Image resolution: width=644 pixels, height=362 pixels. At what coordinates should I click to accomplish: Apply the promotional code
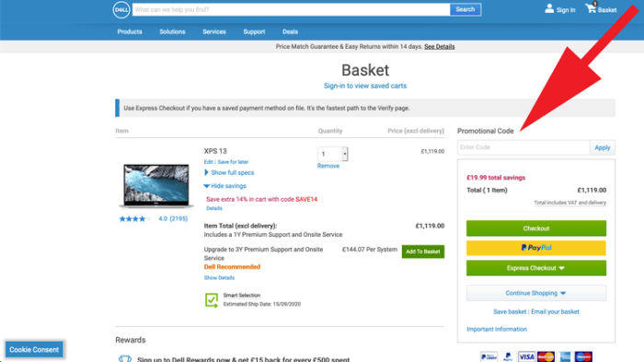pyautogui.click(x=602, y=147)
